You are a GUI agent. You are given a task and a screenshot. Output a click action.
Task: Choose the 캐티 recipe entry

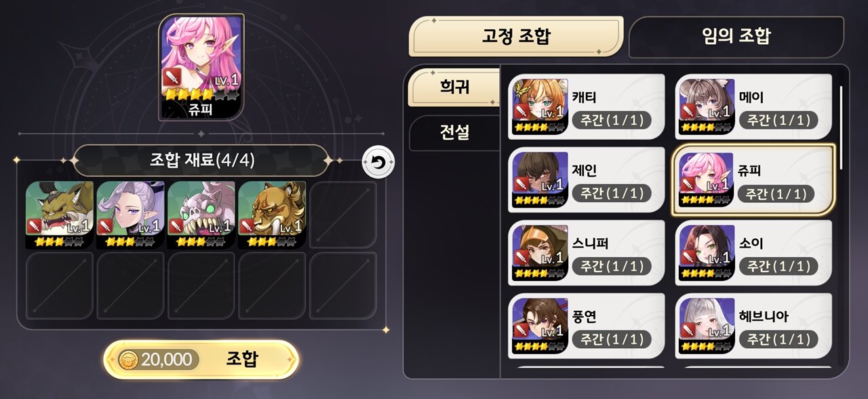587,107
